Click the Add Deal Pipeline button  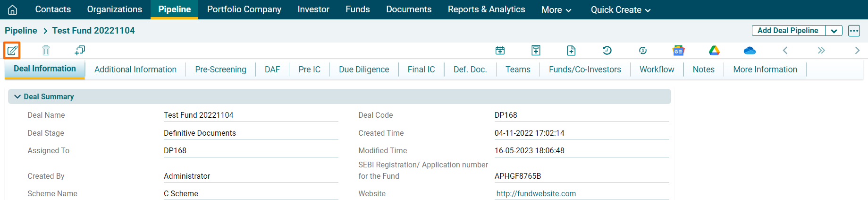click(x=788, y=31)
